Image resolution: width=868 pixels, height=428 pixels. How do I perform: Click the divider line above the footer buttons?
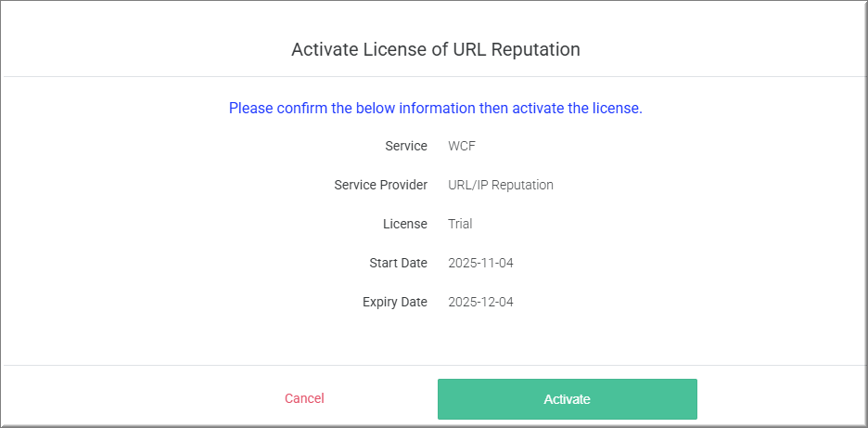pyautogui.click(x=434, y=365)
